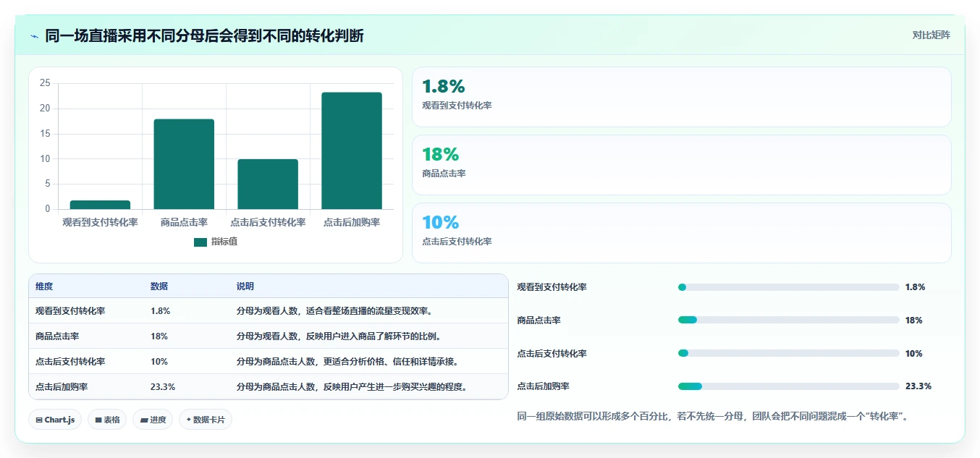Click the 1.8% value in table
The image size is (980, 458).
(x=161, y=311)
